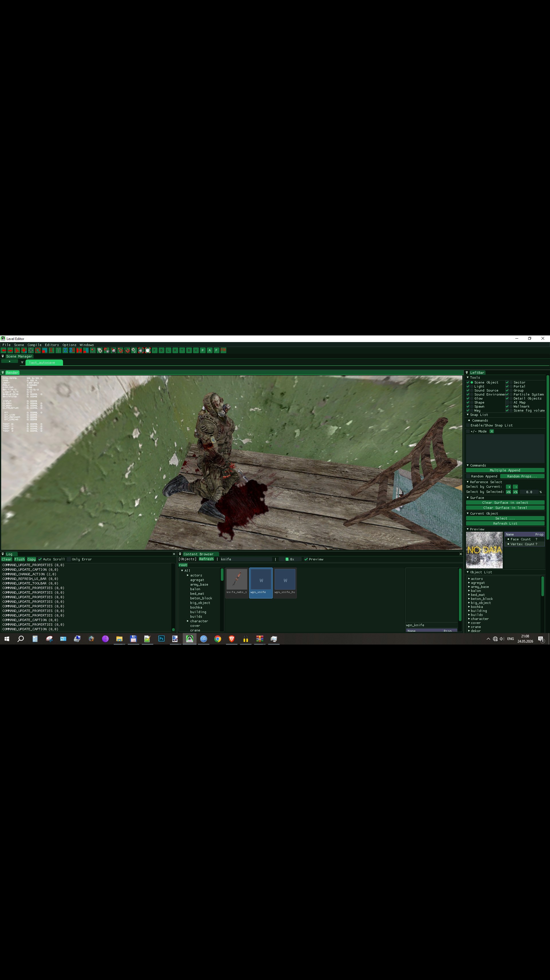This screenshot has height=980, width=550.
Task: Select the Rotate tool icon
Action: [38, 350]
